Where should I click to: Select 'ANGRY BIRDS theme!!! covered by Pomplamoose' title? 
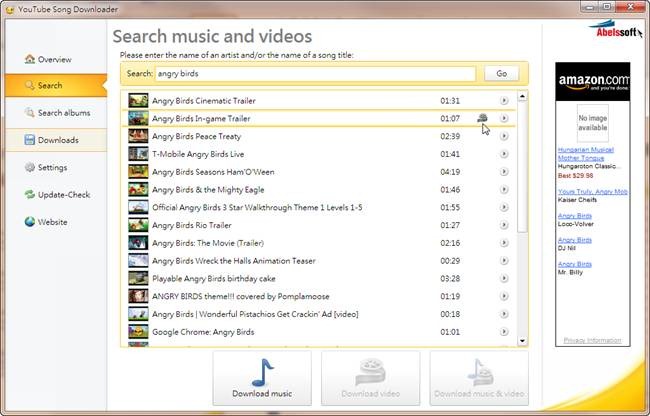241,297
